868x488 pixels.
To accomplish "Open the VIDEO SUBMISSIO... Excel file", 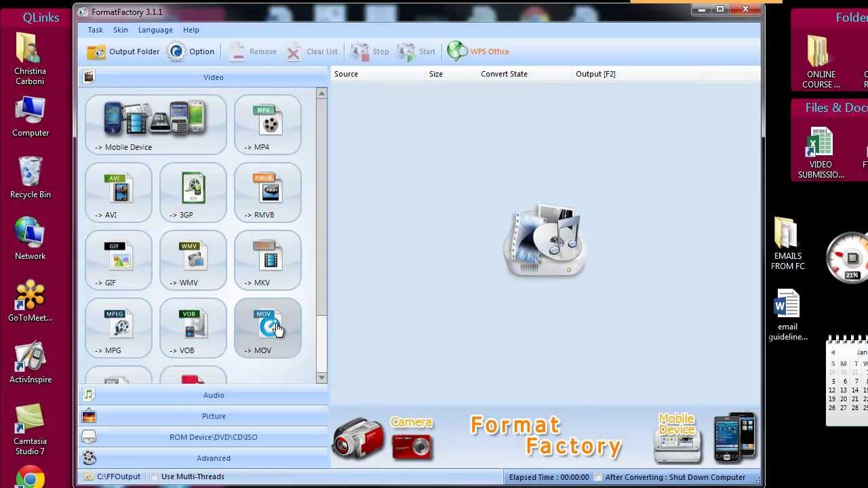I will point(821,153).
